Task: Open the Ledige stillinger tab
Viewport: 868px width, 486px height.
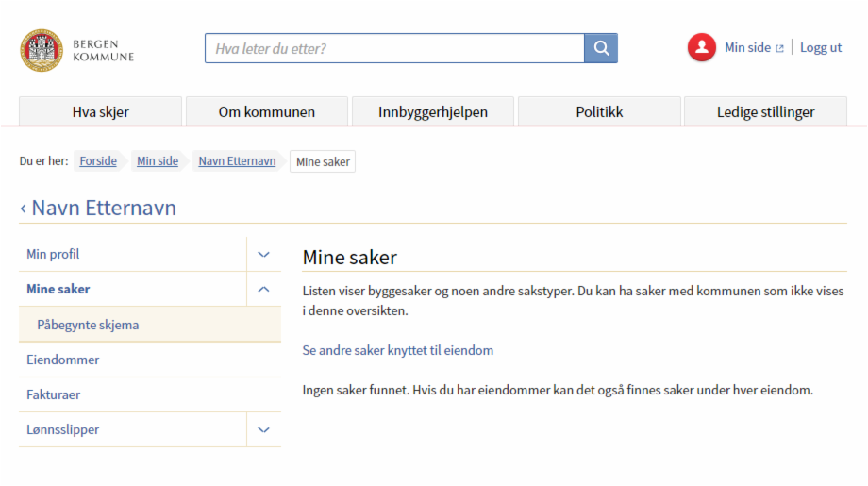Action: (765, 112)
